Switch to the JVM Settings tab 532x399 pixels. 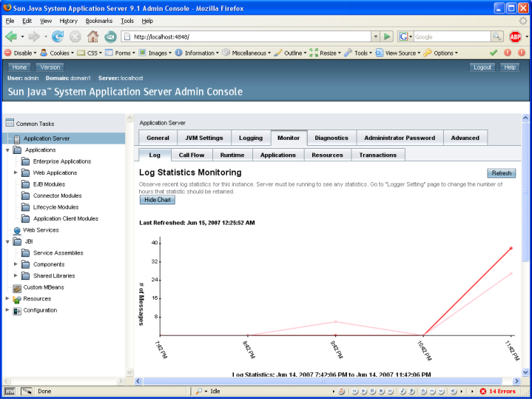point(204,138)
